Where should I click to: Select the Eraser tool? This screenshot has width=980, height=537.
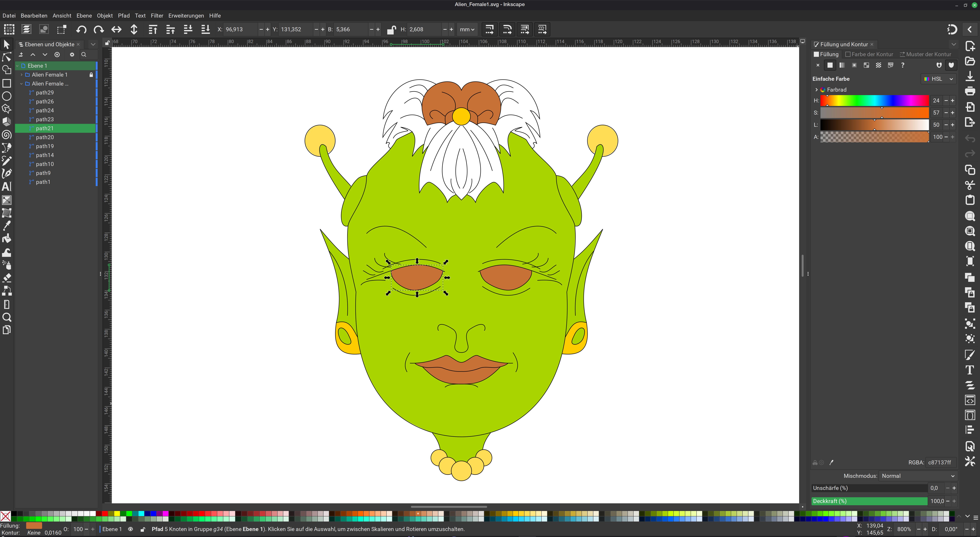(x=7, y=278)
